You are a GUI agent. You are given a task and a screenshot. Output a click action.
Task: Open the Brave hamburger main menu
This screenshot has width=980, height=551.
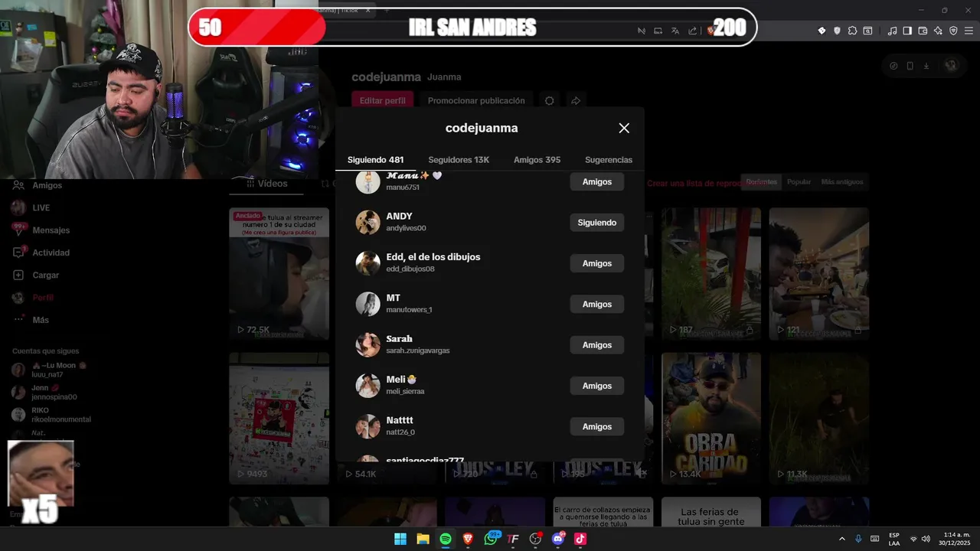tap(969, 31)
